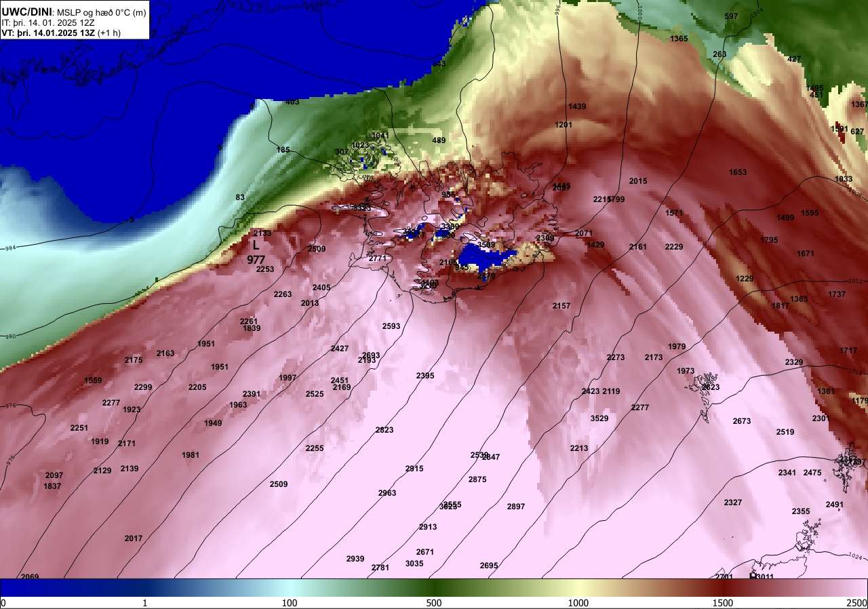
Task: Click the pale yellow segment near 1000 on the scale
Action: pyautogui.click(x=578, y=587)
